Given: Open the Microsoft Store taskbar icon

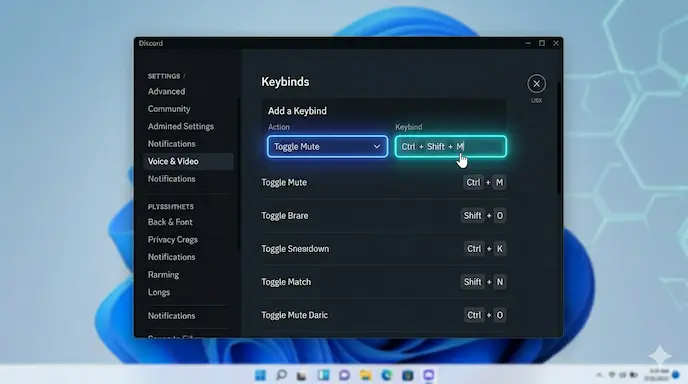Looking at the screenshot, I should [408, 375].
